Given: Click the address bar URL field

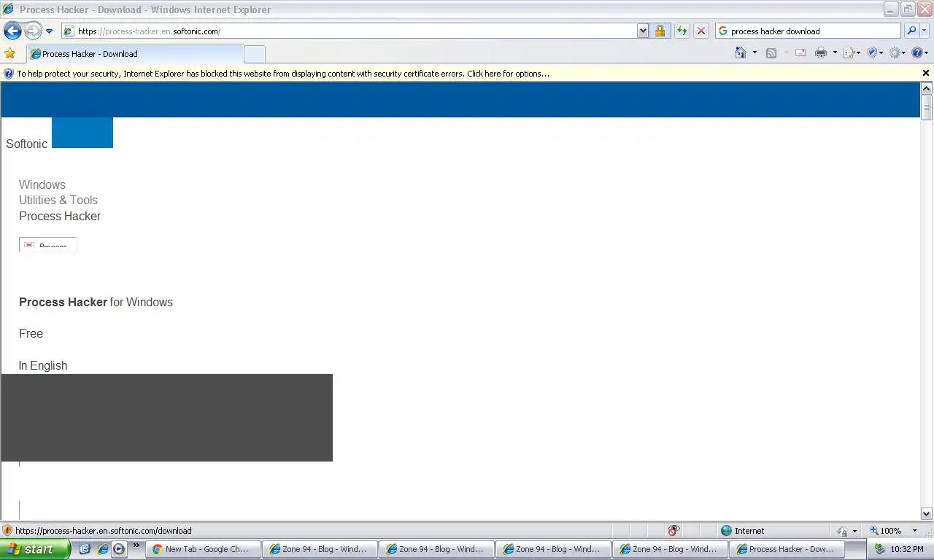Looking at the screenshot, I should [x=350, y=31].
